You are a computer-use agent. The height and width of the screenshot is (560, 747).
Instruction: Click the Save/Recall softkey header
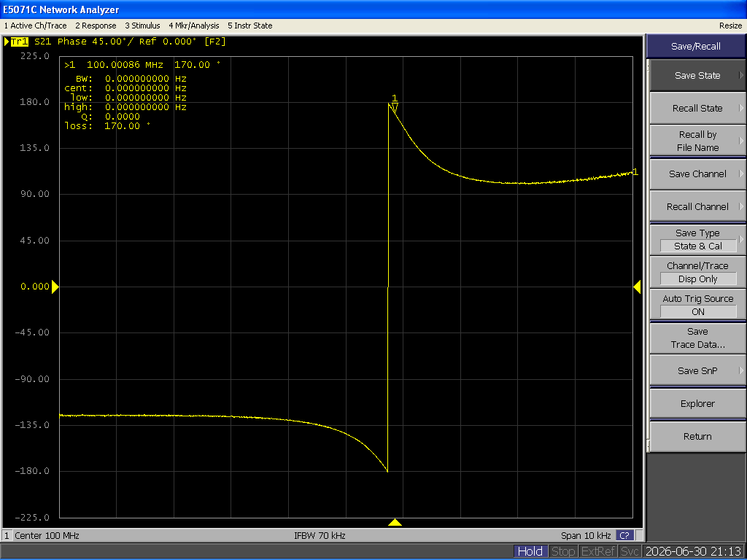695,46
